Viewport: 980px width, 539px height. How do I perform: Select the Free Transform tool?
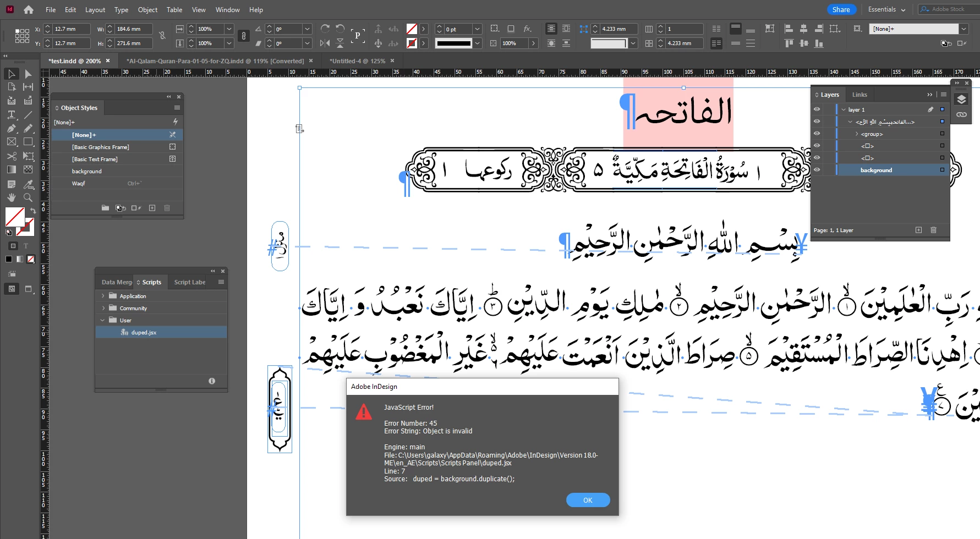[28, 156]
